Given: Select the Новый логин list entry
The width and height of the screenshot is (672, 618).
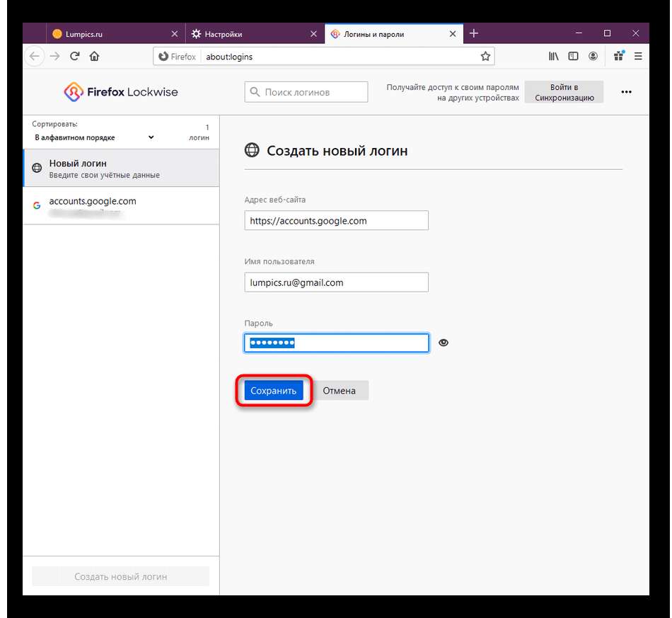Looking at the screenshot, I should coord(121,168).
